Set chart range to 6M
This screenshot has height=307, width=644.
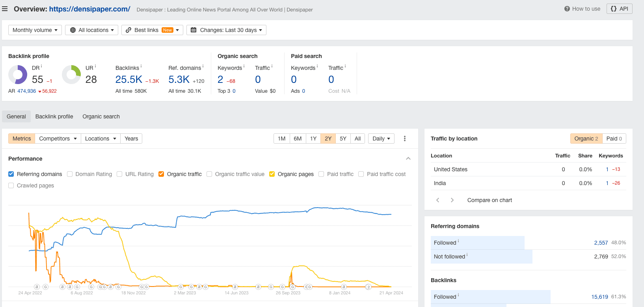(x=298, y=139)
